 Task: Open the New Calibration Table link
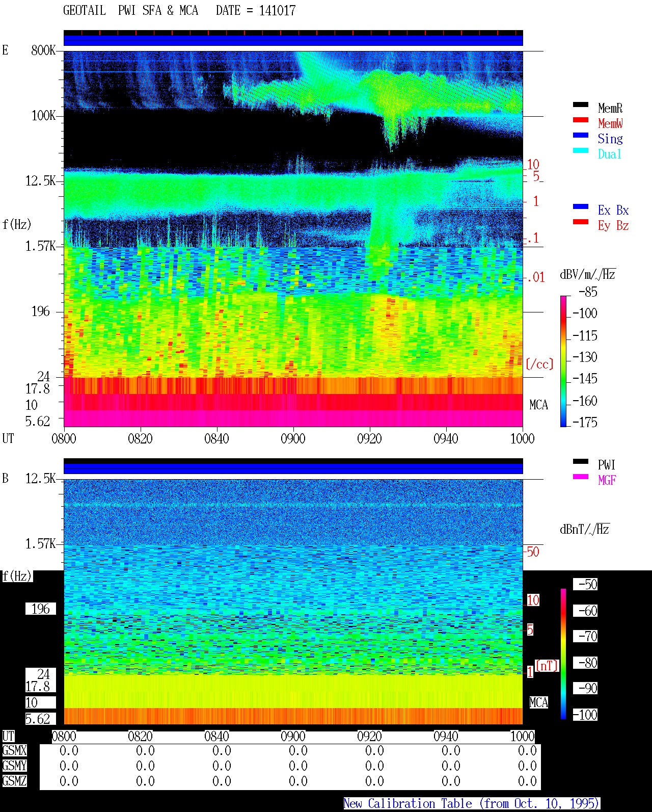471,804
